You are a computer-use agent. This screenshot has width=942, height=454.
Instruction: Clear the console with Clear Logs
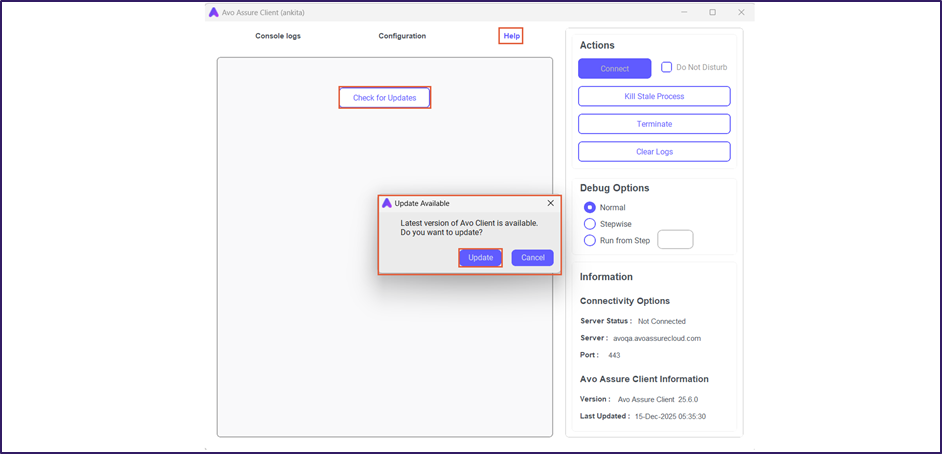(654, 152)
